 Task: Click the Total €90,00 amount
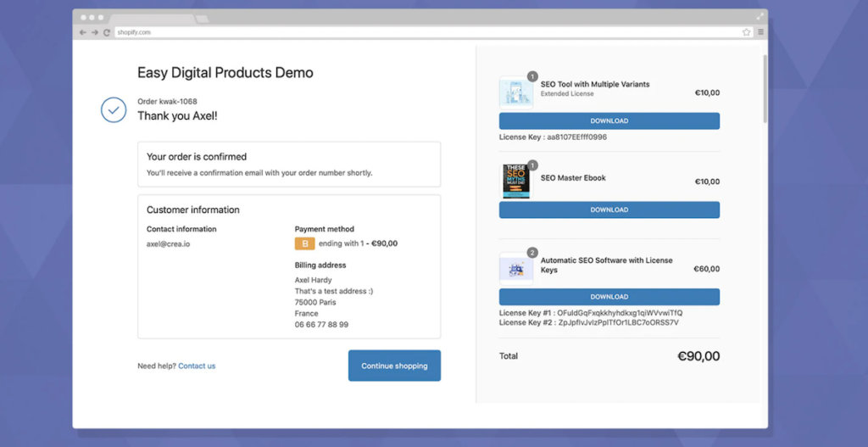click(698, 356)
